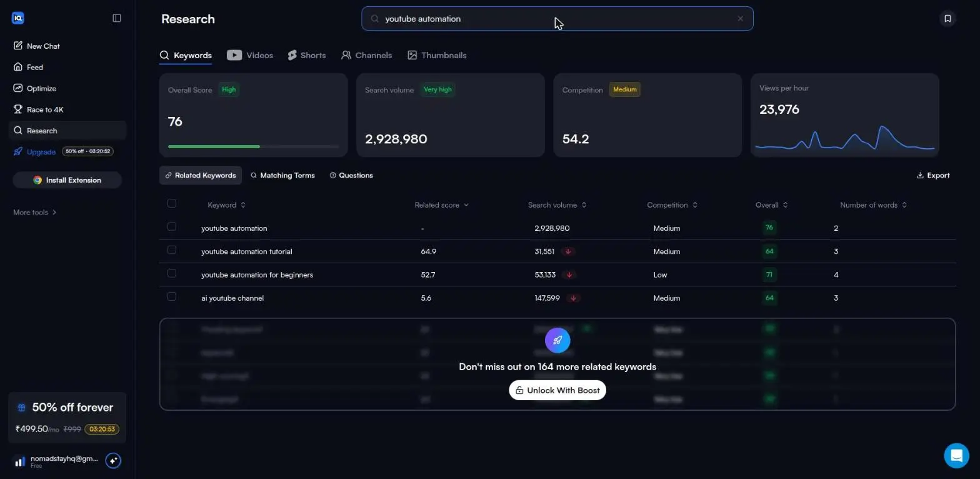Switch to Channels tab
Screen dimensions: 980x479
tap(366, 55)
